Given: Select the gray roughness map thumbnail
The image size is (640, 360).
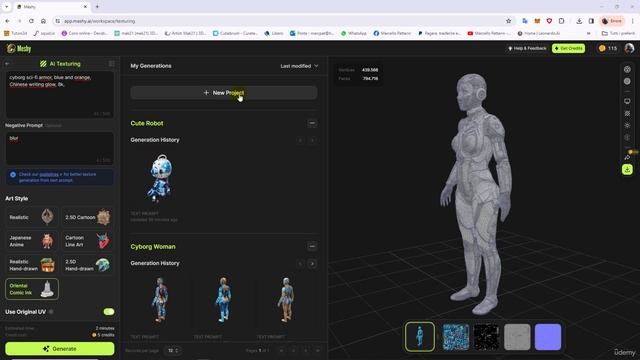Looking at the screenshot, I should point(517,337).
